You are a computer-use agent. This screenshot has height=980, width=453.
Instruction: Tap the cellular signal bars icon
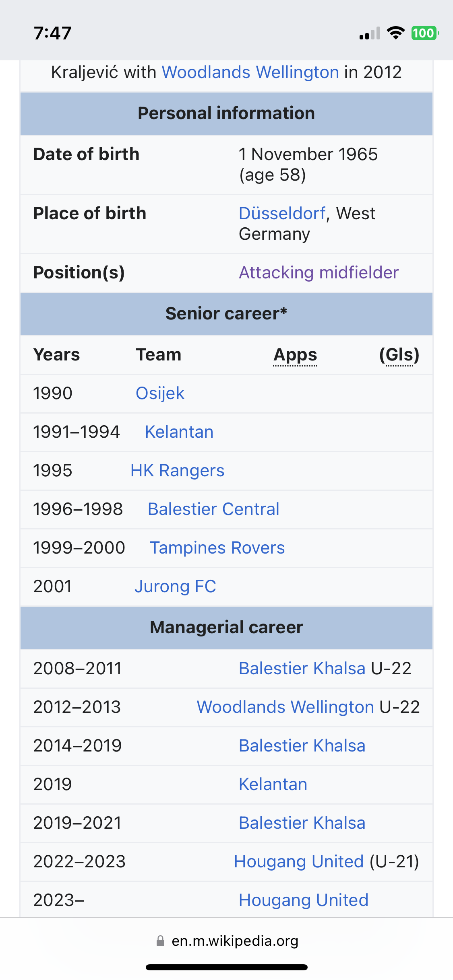(x=370, y=33)
